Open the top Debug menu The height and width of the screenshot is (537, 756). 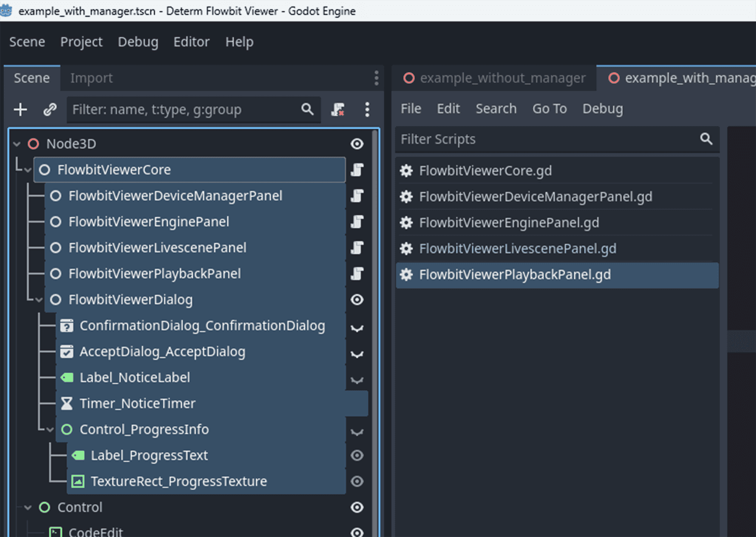pos(138,42)
